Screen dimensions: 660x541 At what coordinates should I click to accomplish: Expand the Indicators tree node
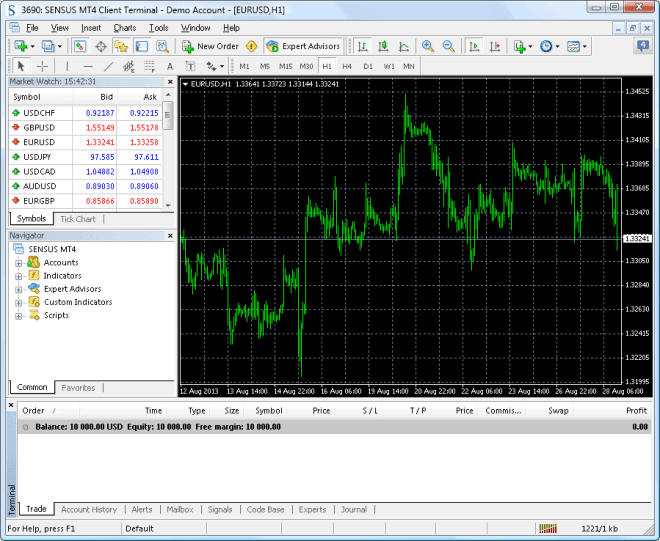coord(19,277)
